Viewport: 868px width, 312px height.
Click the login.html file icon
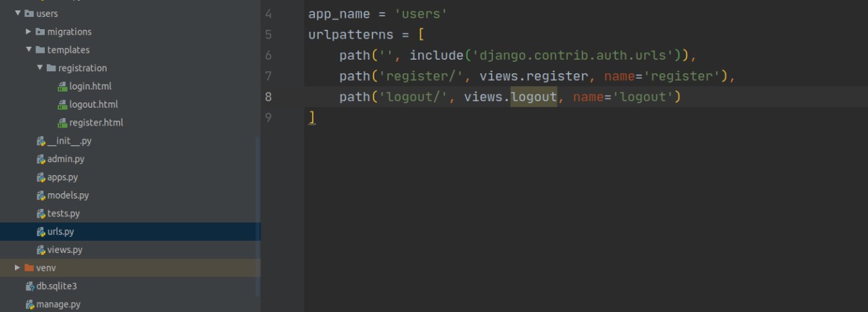63,86
